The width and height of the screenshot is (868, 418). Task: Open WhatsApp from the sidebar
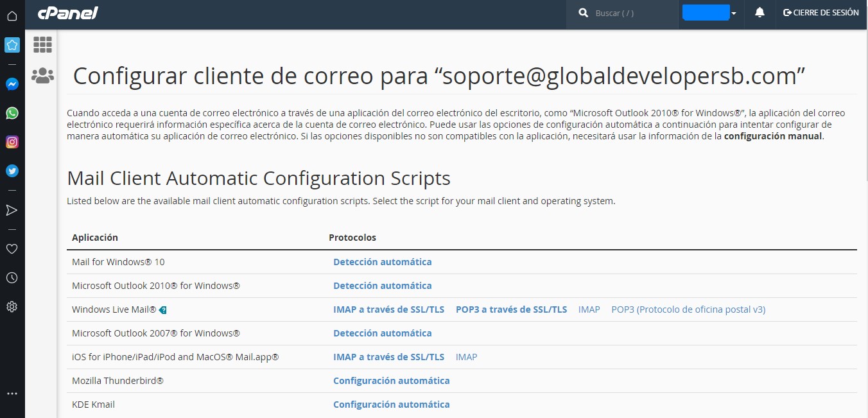click(12, 113)
